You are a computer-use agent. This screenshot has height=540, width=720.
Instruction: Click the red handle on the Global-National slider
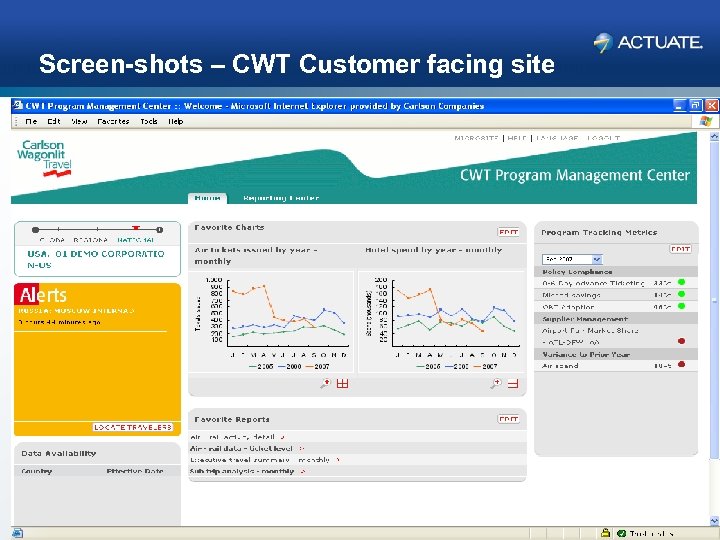click(x=136, y=228)
